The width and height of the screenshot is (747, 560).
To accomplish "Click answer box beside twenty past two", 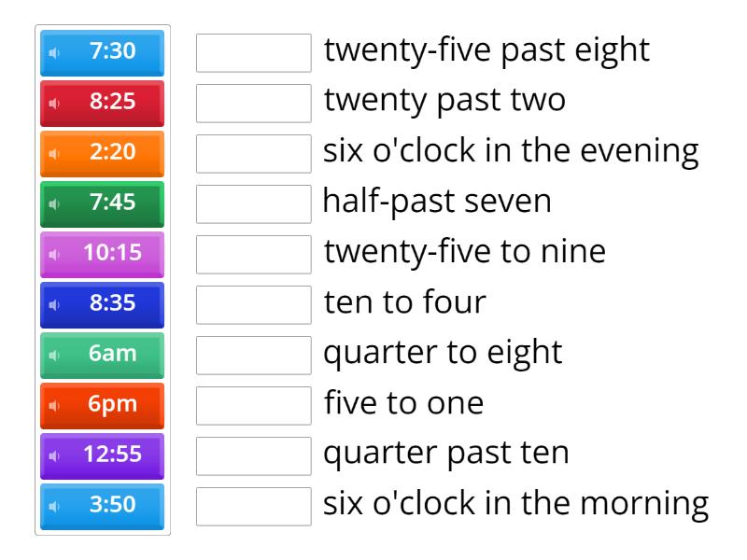I will pos(254,104).
